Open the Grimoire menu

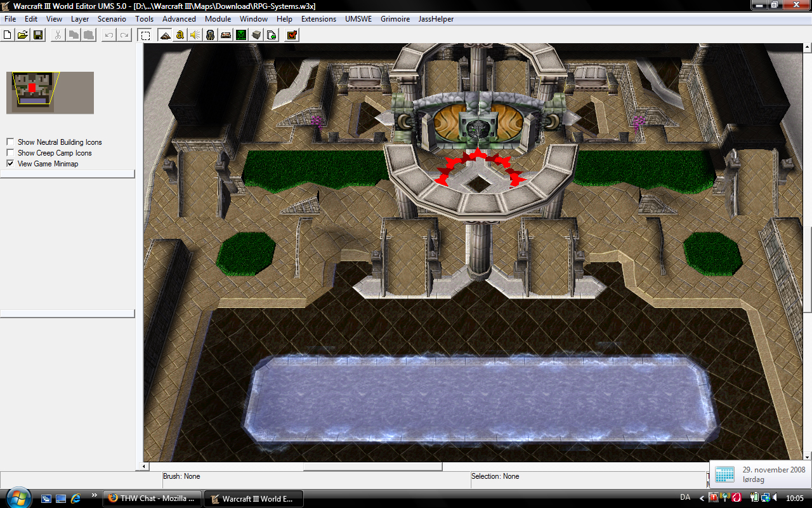(395, 19)
